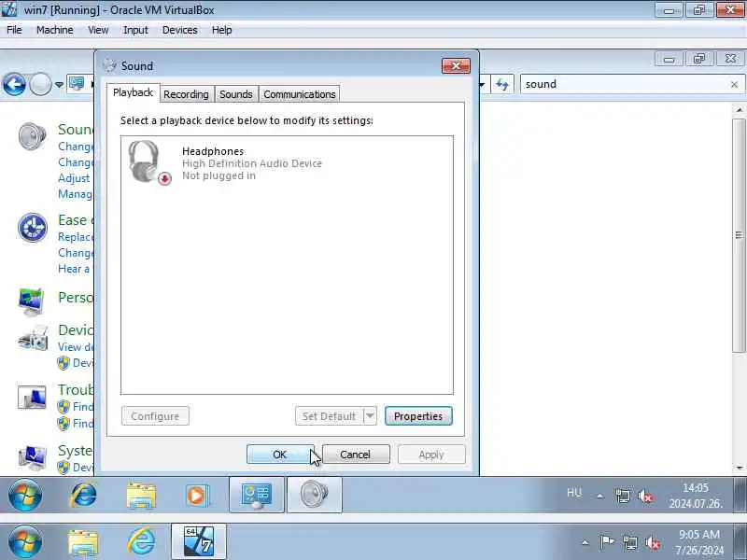
Task: Show hidden icons on host taskbar
Action: point(585,542)
